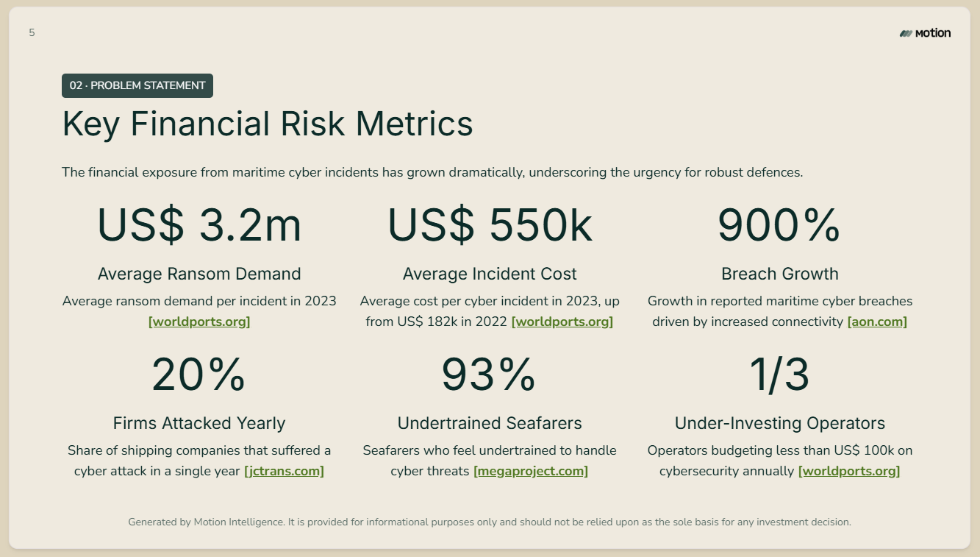Image resolution: width=980 pixels, height=557 pixels.
Task: Click the 02 · Problem Statement badge
Action: (137, 85)
